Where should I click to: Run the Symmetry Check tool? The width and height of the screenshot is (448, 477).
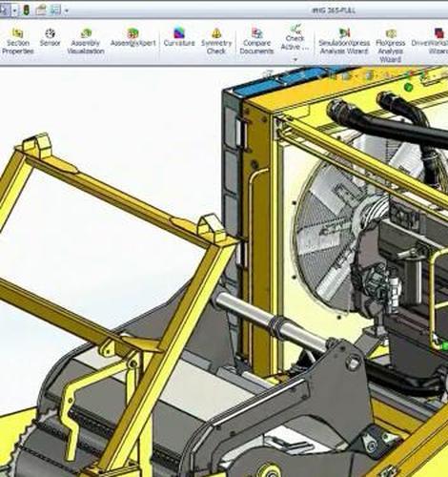coord(216,42)
